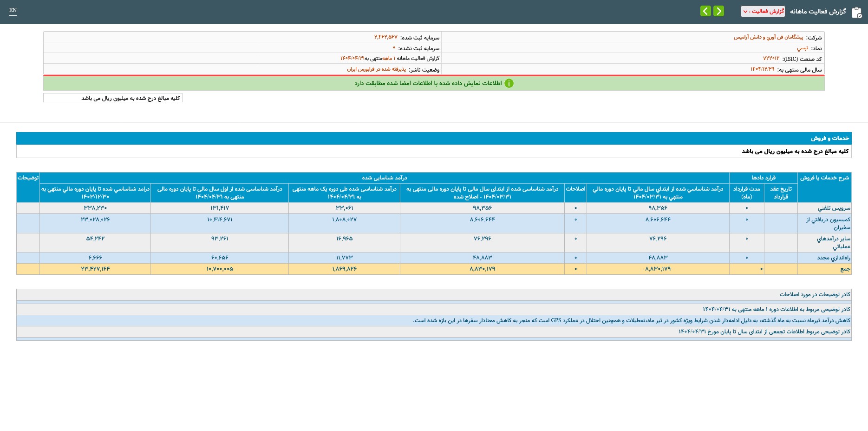Screen dimensions: 868x431
Task: Click the خدمات و فروش section header
Action: 829,138
